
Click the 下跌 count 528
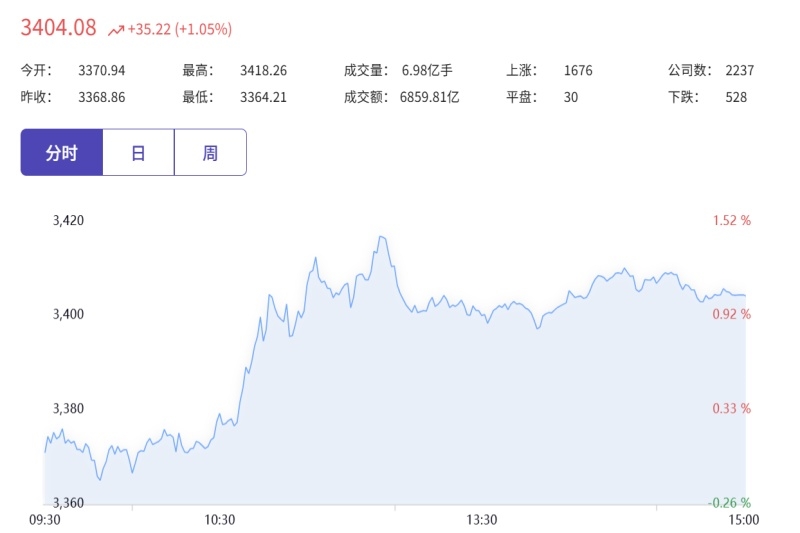[736, 97]
